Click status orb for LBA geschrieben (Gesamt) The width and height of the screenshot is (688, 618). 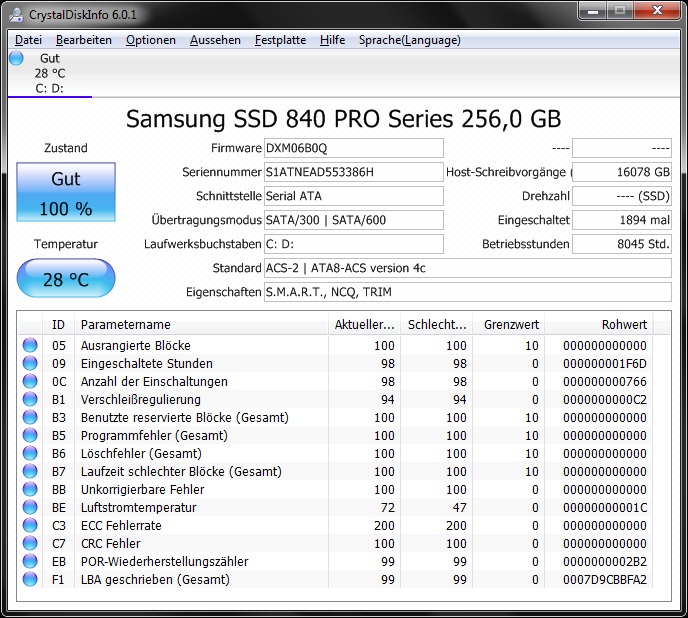point(30,579)
